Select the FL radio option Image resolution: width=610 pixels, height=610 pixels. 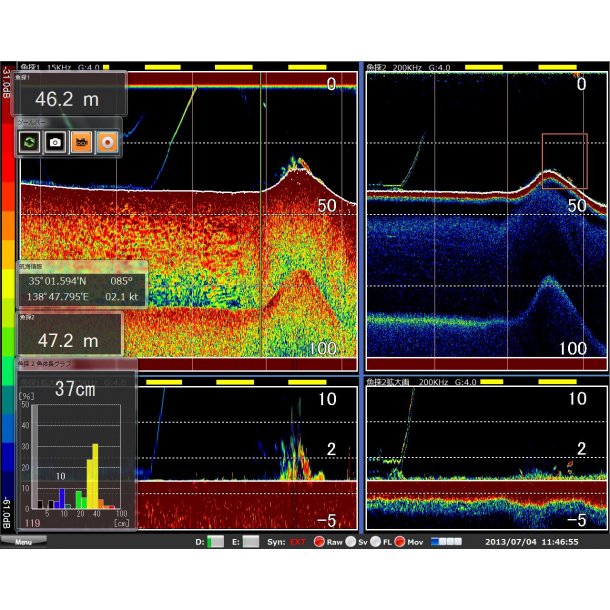[375, 542]
